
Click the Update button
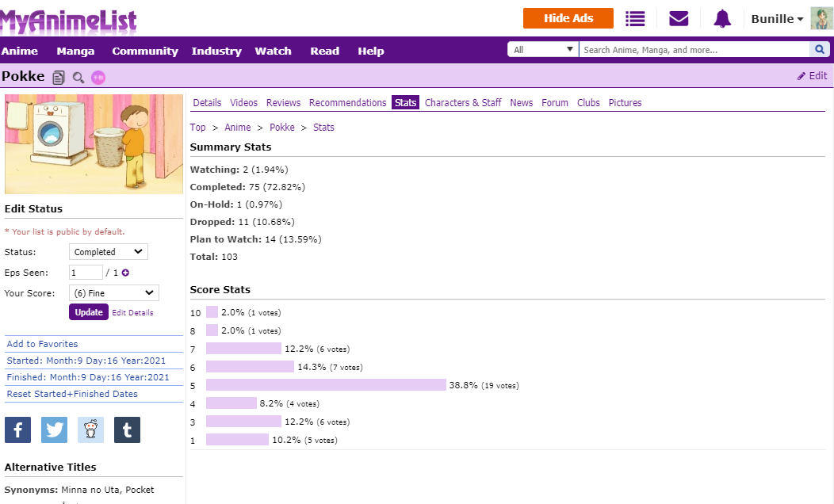[89, 312]
